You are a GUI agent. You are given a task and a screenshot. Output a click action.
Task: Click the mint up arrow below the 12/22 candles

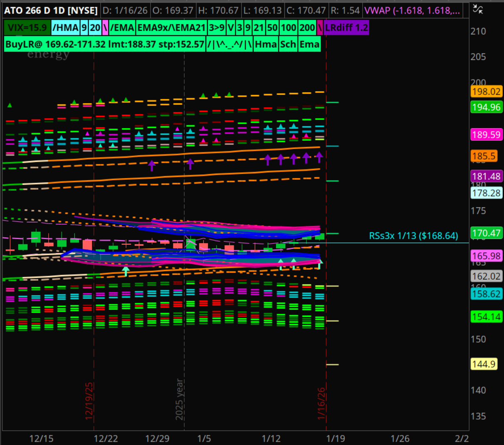tap(126, 271)
